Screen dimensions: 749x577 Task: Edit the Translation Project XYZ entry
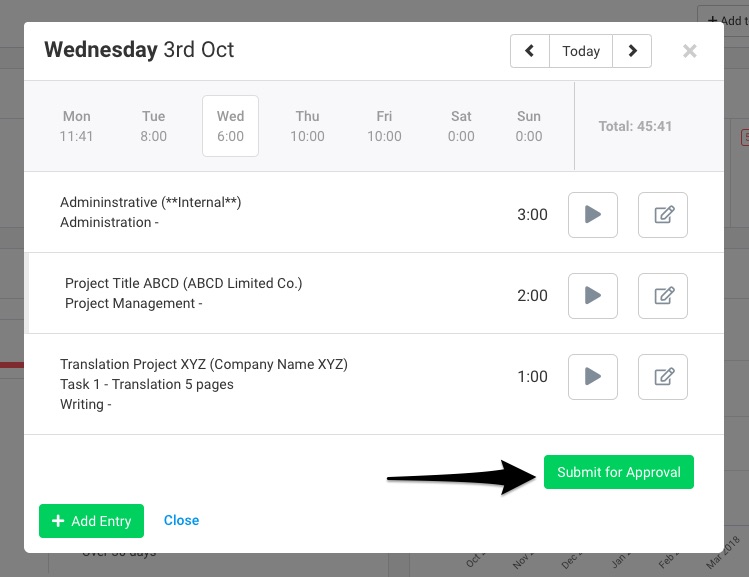click(663, 377)
